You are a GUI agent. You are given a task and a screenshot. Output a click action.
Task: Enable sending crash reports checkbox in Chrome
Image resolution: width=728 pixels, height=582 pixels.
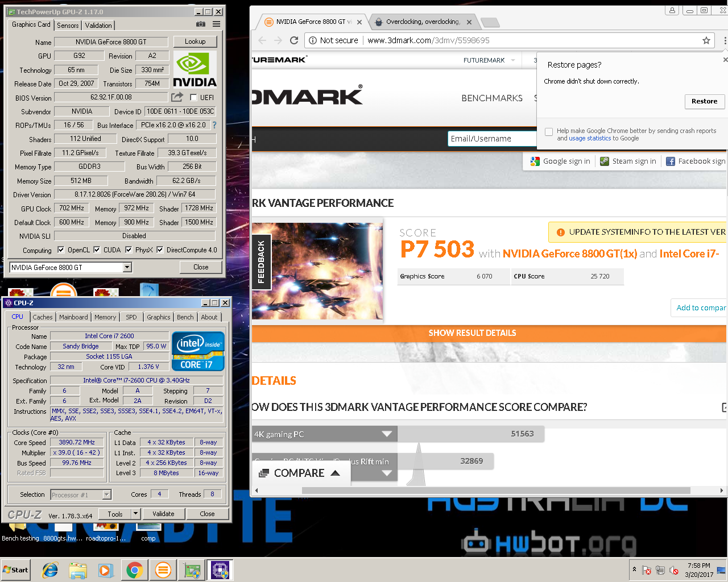(x=549, y=132)
